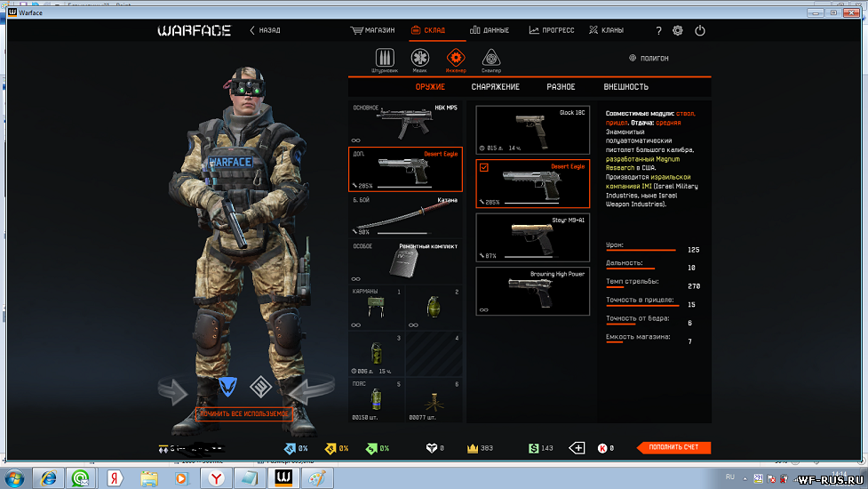Click the K credits balance icon
The width and height of the screenshot is (868, 489).
coord(602,448)
